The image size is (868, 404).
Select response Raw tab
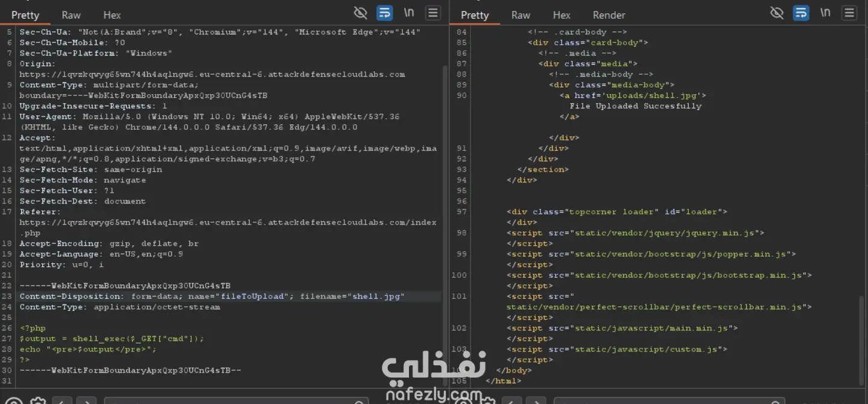pos(521,15)
